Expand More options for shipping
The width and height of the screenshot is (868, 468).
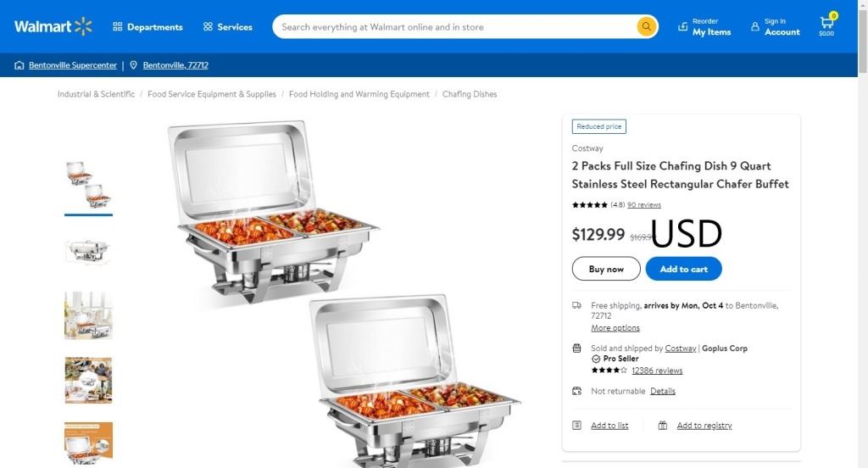point(615,328)
